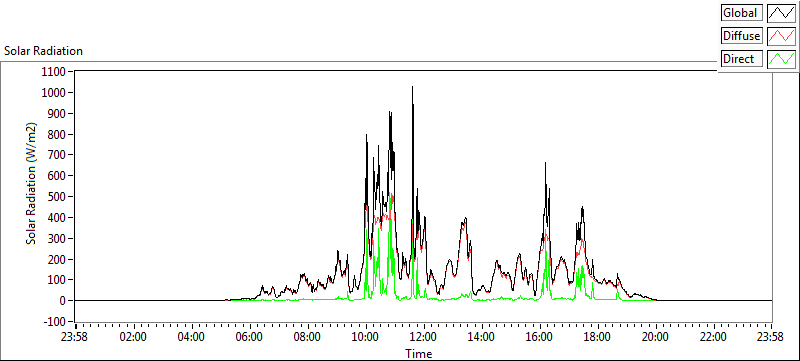Click the 200 y-axis value

tap(58, 260)
